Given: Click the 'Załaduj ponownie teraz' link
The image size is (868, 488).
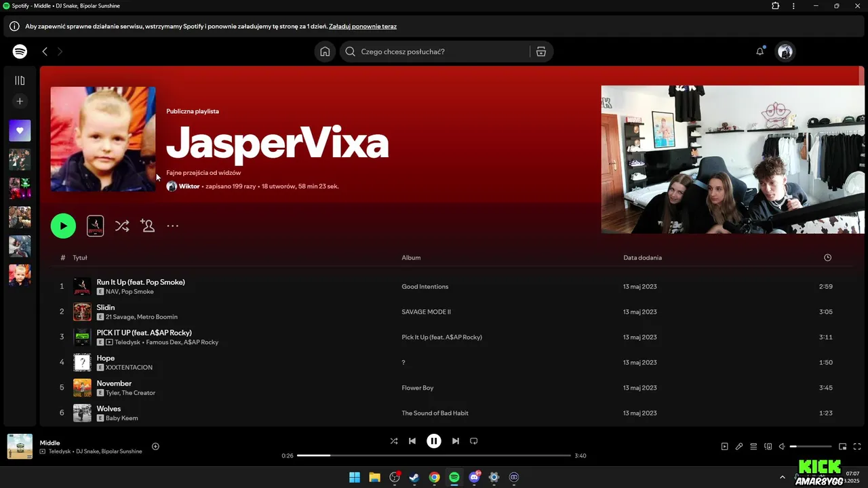Looking at the screenshot, I should click(x=363, y=26).
